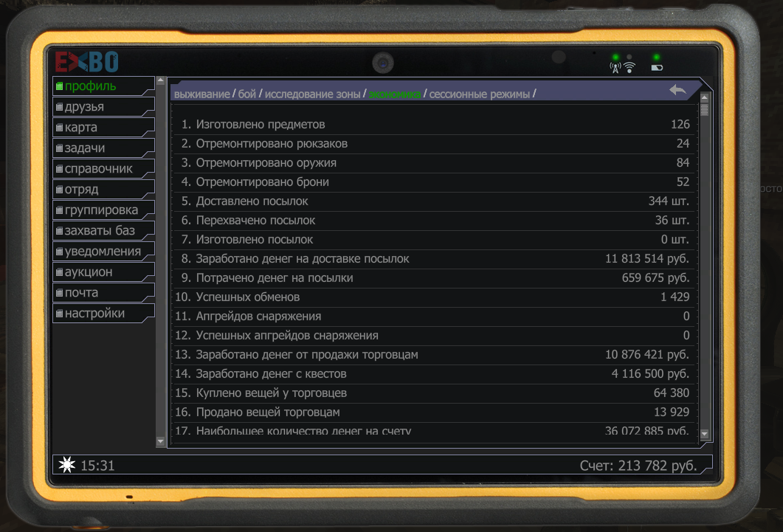Click the back arrow icon in header
This screenshot has height=532, width=783.
point(677,90)
